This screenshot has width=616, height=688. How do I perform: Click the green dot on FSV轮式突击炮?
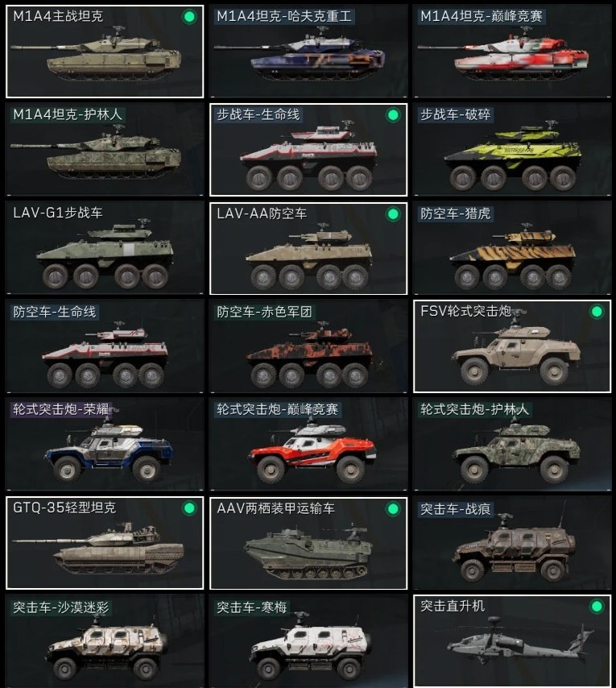click(x=597, y=312)
